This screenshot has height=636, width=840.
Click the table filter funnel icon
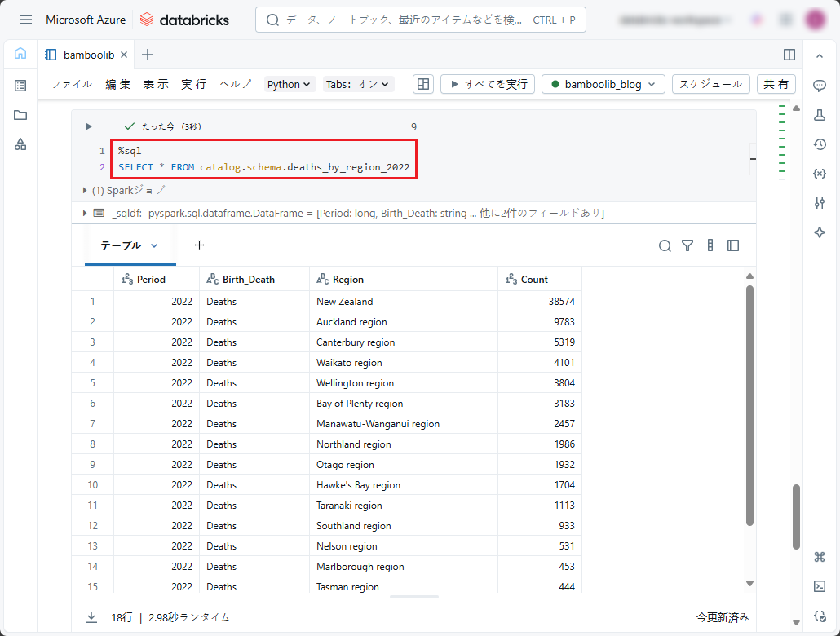[x=687, y=245]
